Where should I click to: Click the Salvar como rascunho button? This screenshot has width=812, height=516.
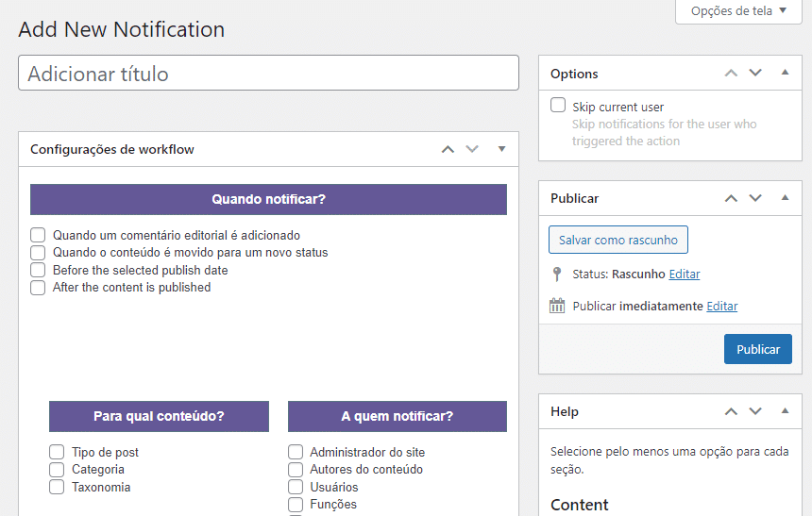coord(617,240)
